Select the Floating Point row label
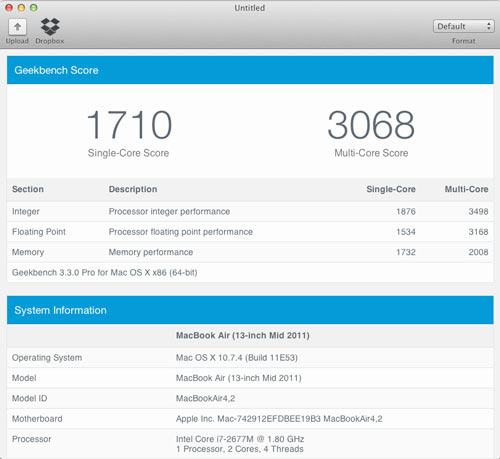Viewport: 500px width, 459px height. pyautogui.click(x=39, y=232)
